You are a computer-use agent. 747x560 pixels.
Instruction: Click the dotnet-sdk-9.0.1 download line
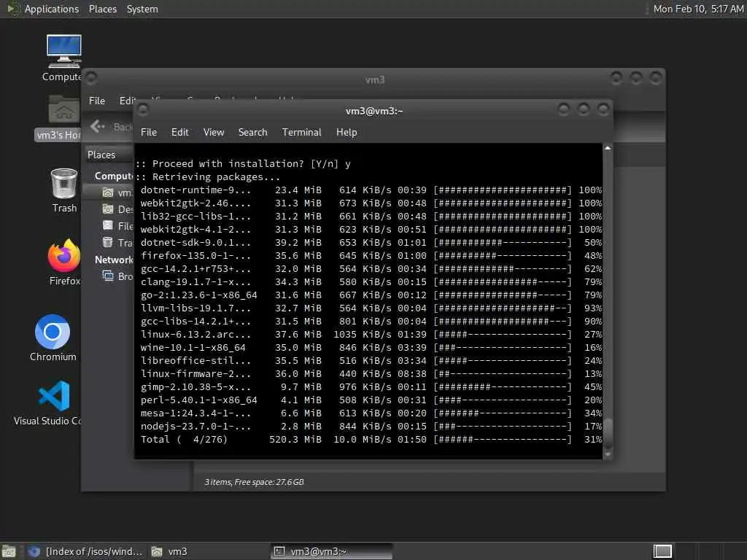[371, 242]
